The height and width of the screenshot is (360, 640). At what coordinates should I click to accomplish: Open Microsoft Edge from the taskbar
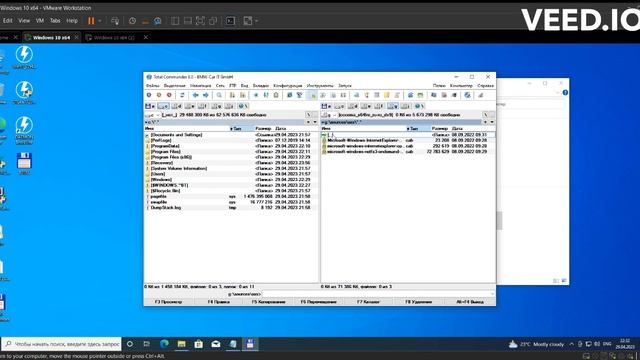pos(164,344)
